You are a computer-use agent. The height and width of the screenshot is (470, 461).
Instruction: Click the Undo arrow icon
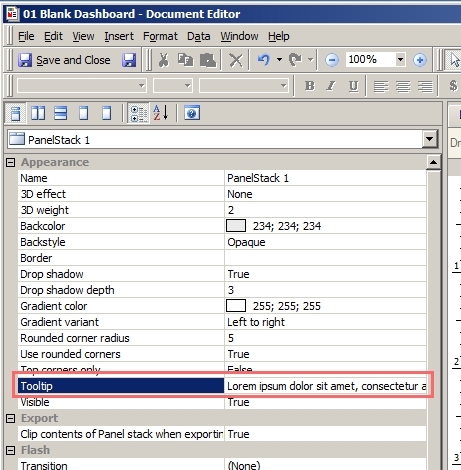point(264,60)
